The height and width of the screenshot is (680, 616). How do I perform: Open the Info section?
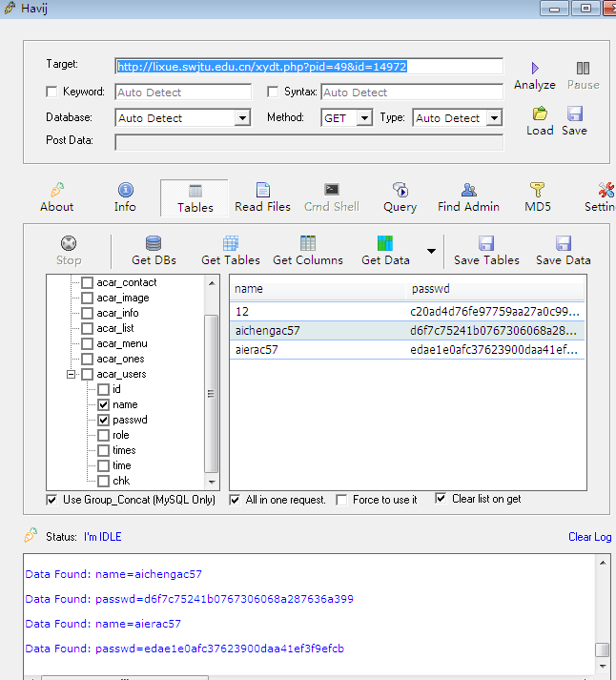click(125, 197)
